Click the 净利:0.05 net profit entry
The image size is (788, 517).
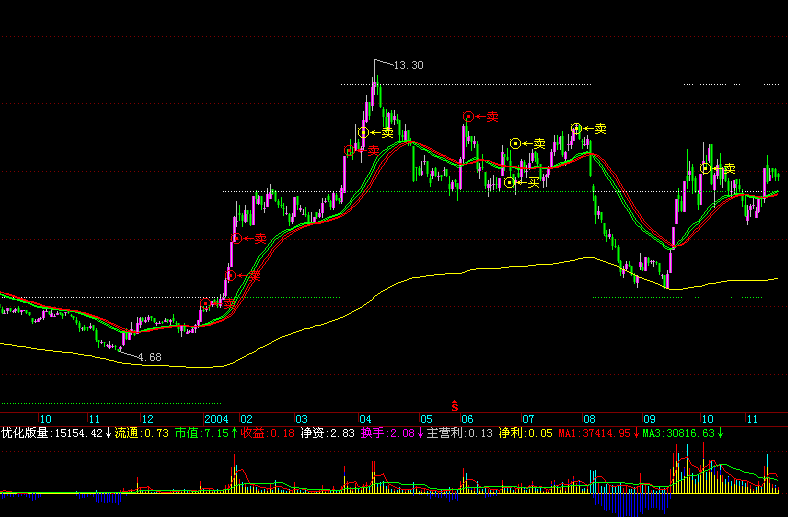pos(526,433)
